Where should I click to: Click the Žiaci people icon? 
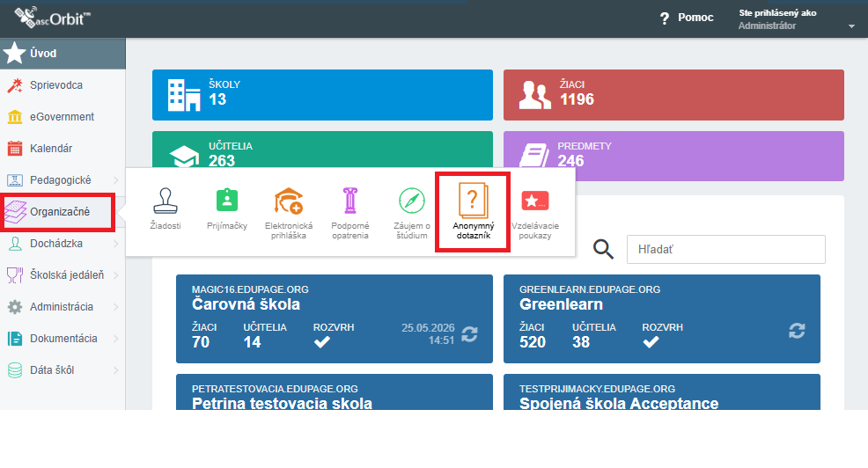534,95
